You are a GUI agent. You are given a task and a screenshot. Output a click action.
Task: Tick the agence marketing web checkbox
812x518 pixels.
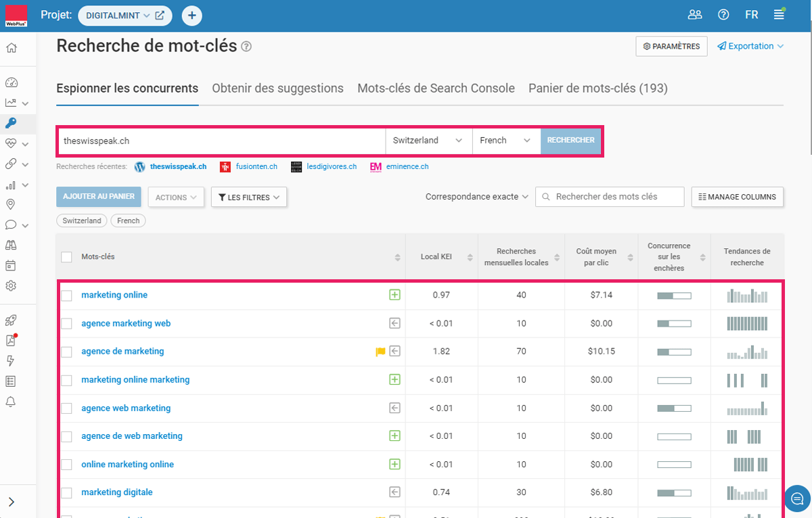coord(66,324)
